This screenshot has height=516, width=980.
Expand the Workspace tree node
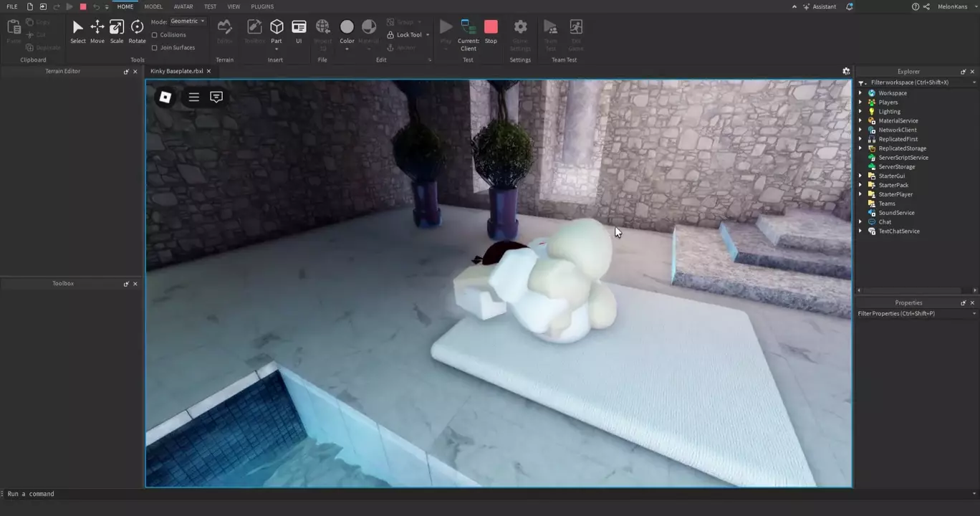(860, 93)
